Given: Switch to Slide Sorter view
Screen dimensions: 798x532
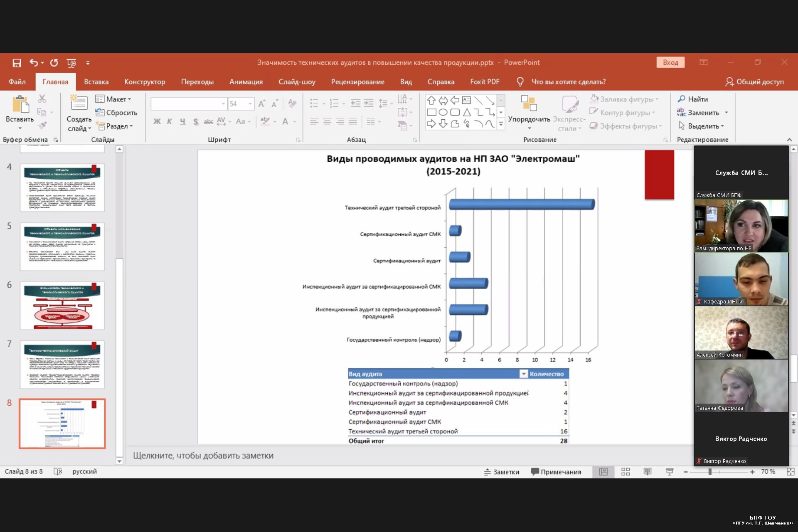Looking at the screenshot, I should 626,472.
